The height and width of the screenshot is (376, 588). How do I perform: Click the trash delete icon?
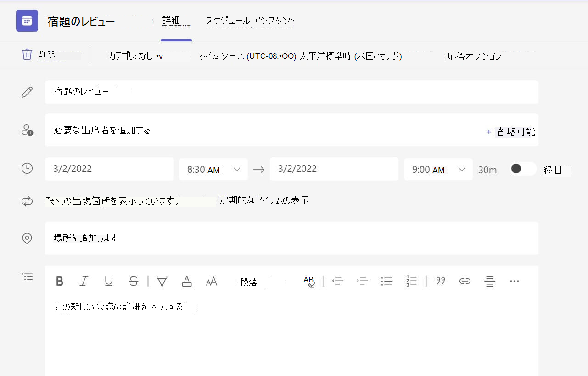click(27, 55)
